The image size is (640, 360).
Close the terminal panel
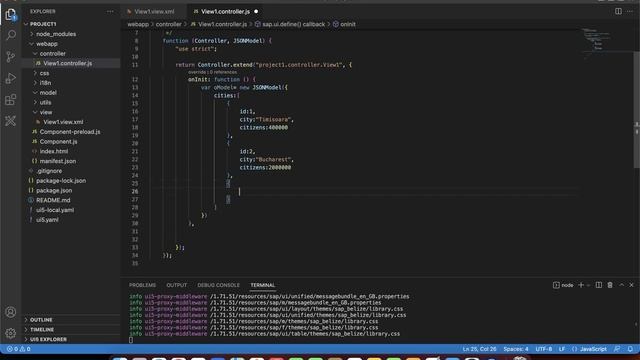click(x=631, y=285)
